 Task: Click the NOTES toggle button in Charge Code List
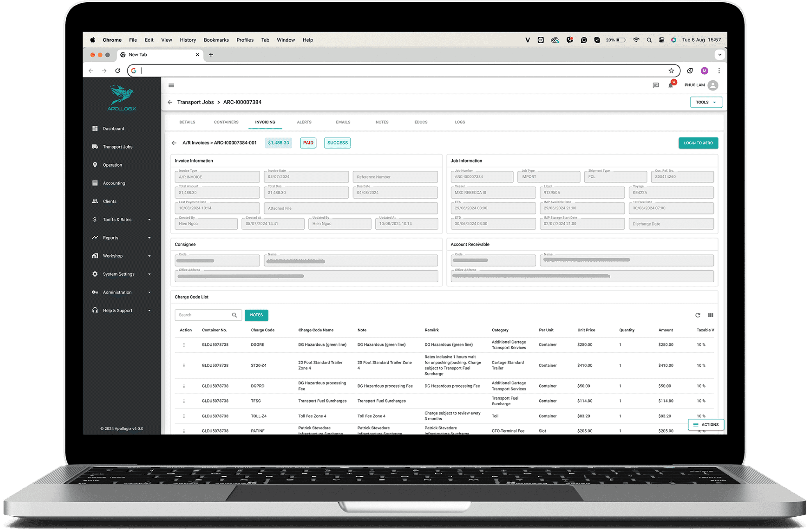(256, 315)
